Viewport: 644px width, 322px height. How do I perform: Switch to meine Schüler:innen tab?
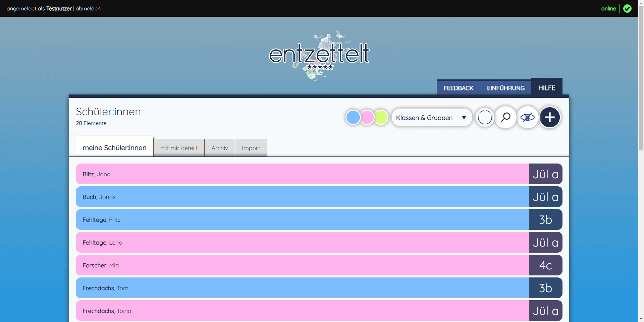tap(114, 147)
